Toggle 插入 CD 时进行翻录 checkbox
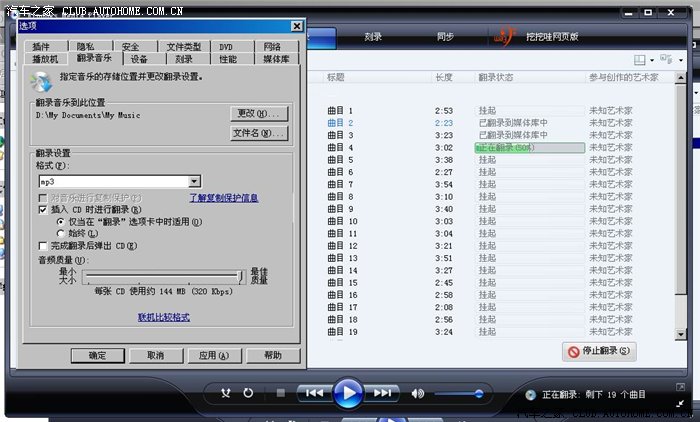Viewport: 700px width, 422px height. point(43,210)
